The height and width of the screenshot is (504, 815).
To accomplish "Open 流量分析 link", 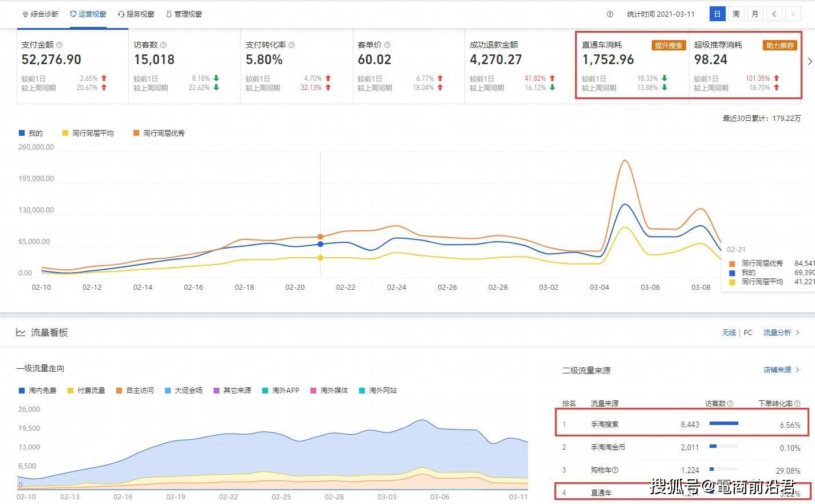I will [781, 332].
